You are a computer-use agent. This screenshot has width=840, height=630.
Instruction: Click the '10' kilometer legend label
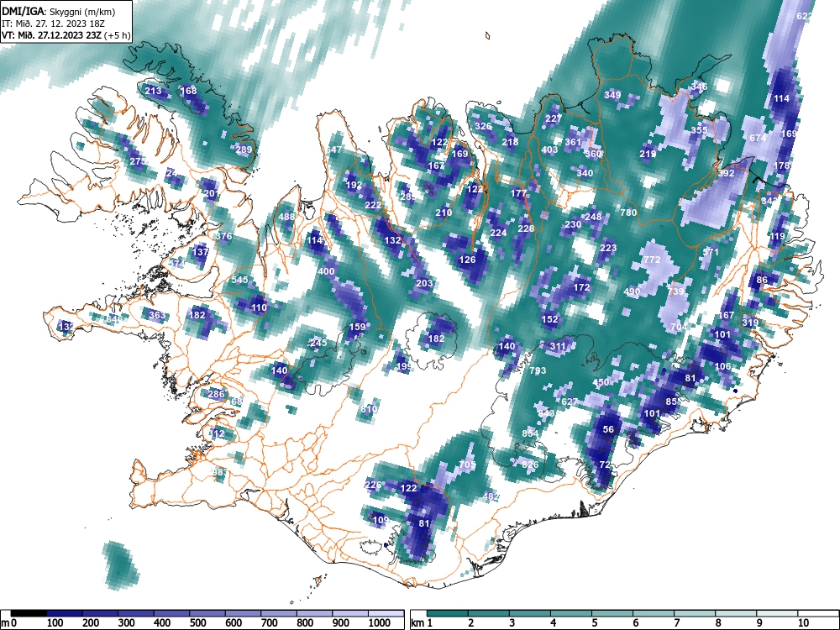802,623
